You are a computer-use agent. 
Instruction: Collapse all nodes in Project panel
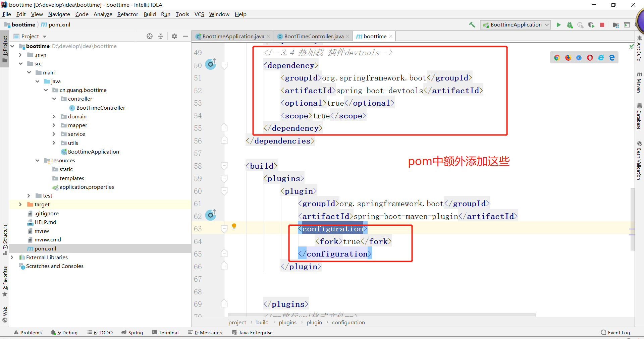[x=161, y=36]
